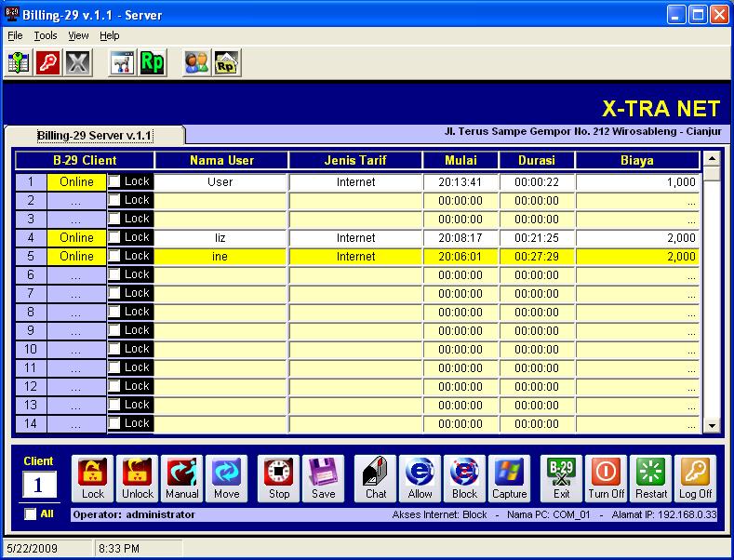The height and width of the screenshot is (560, 734).
Task: Toggle the Lock checkbox for client 7
Action: pos(114,293)
